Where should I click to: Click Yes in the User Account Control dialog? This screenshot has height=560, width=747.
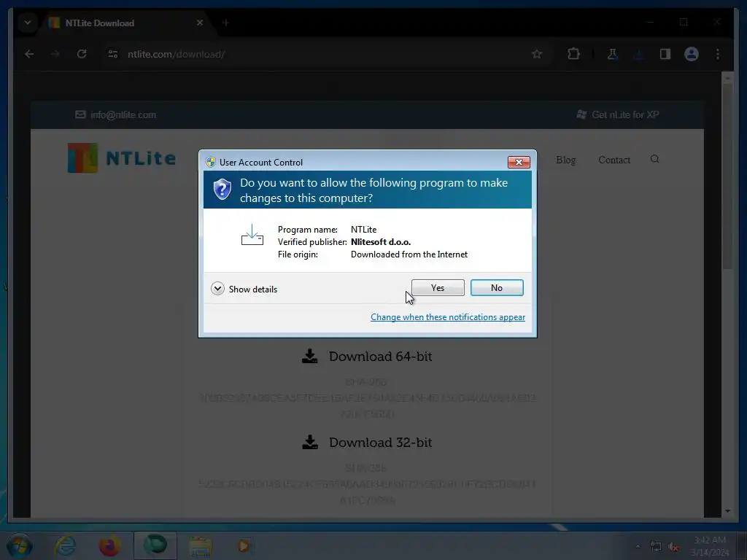click(x=438, y=287)
